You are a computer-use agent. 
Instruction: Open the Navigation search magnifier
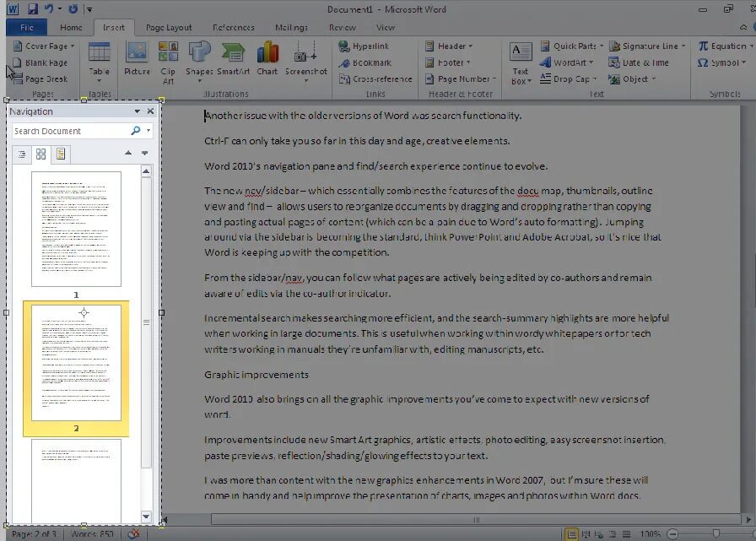tap(136, 130)
